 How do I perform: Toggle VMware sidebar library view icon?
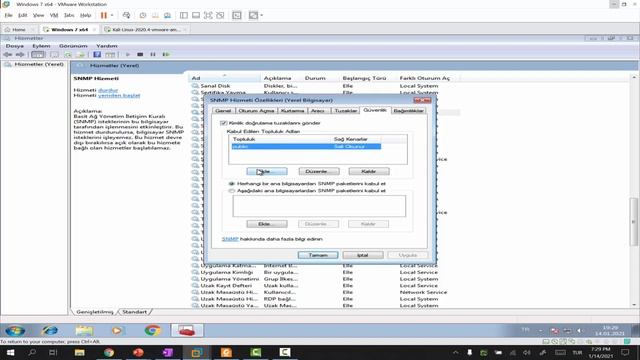coord(184,15)
